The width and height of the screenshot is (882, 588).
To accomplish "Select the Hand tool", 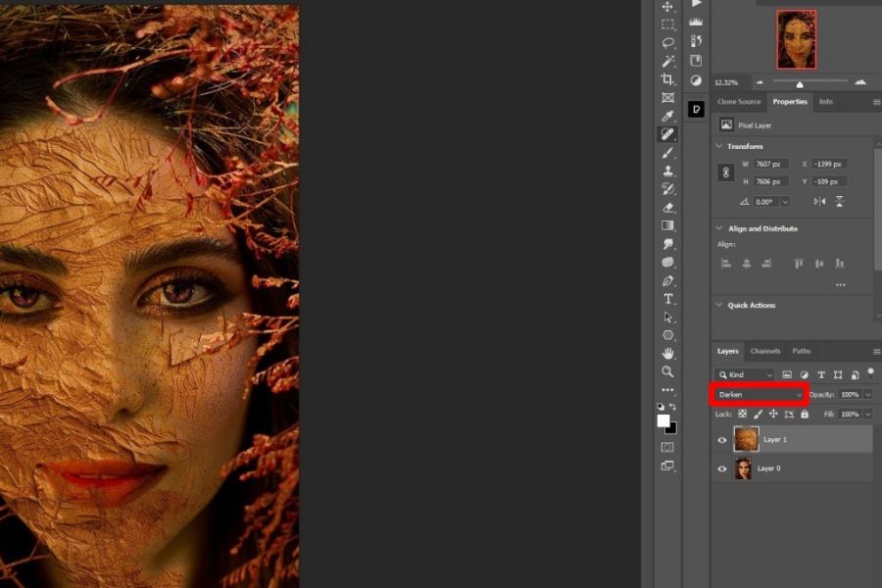I will pyautogui.click(x=668, y=354).
